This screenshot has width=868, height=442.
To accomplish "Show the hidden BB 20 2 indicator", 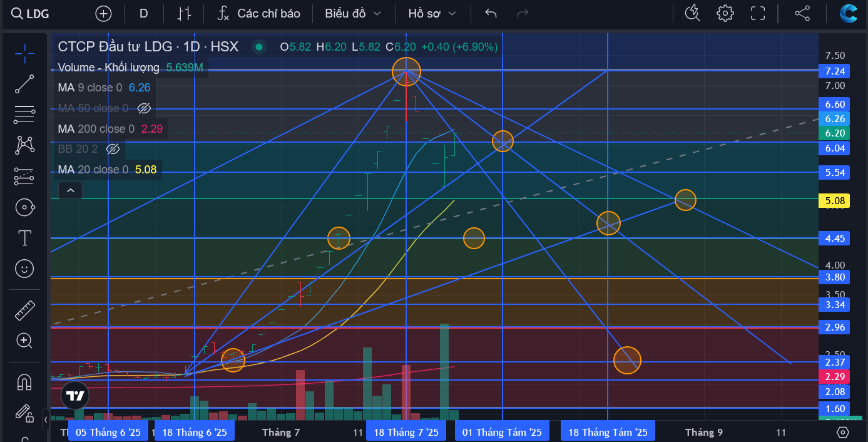I will tap(113, 149).
